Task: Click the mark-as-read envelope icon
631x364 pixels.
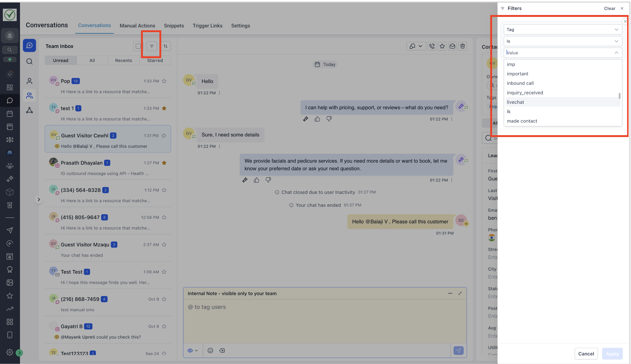Action: pyautogui.click(x=452, y=46)
